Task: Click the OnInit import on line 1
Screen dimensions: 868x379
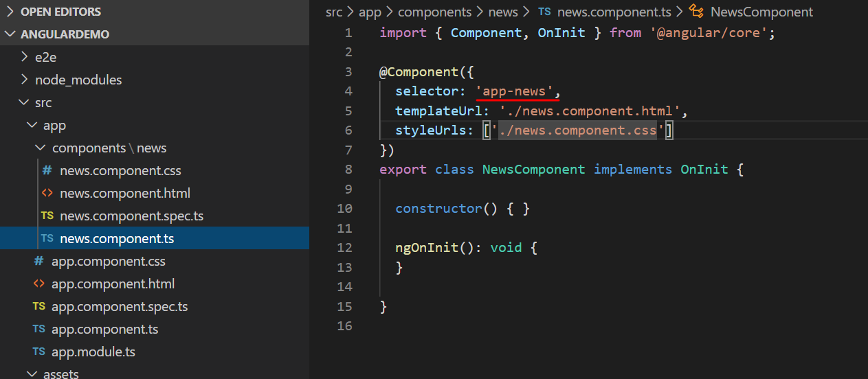Action: tap(561, 32)
